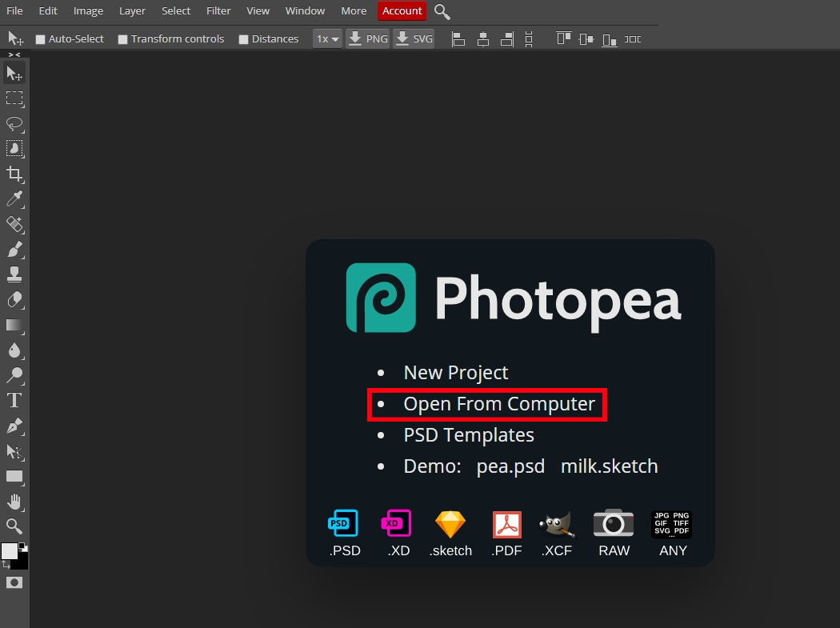Select the Rectangle Select tool
This screenshot has height=628, width=840.
(x=14, y=98)
